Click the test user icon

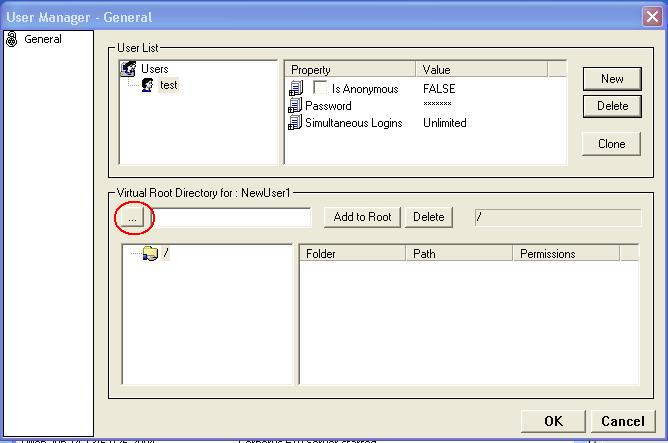pyautogui.click(x=148, y=86)
